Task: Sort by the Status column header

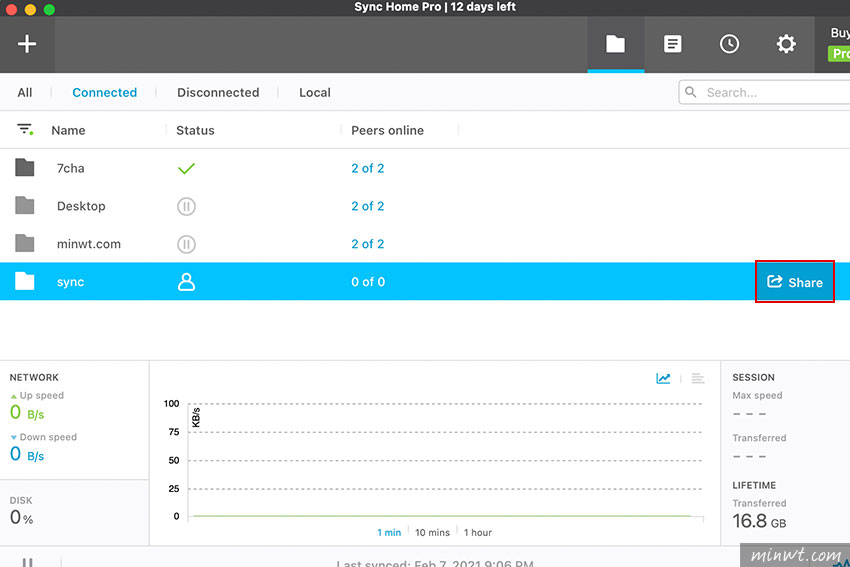Action: pos(195,130)
